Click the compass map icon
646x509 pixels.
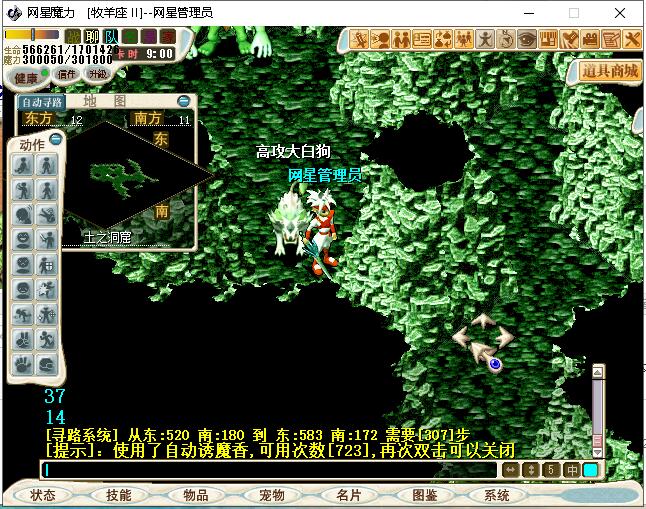click(506, 40)
